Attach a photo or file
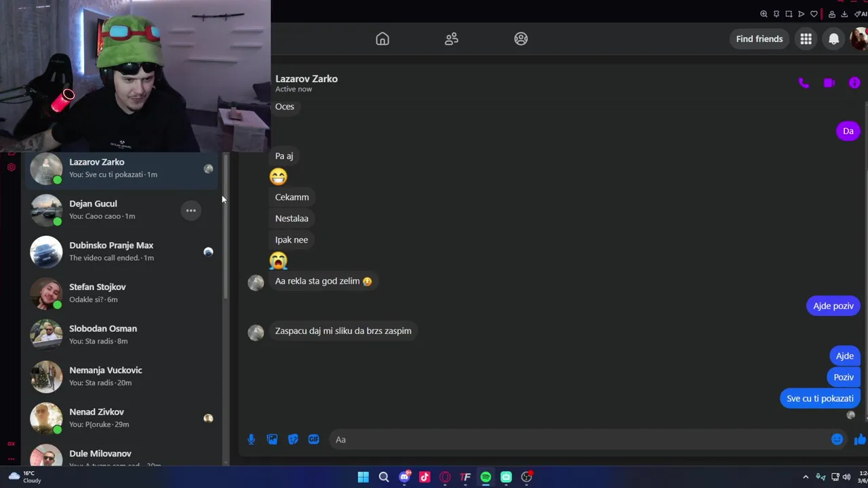This screenshot has width=868, height=488. tap(272, 439)
